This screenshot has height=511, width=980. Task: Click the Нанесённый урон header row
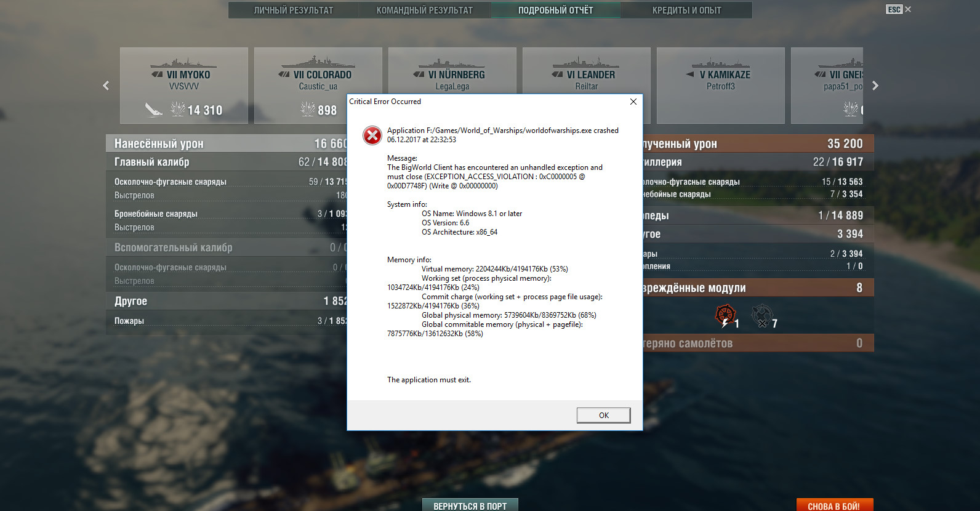(227, 143)
